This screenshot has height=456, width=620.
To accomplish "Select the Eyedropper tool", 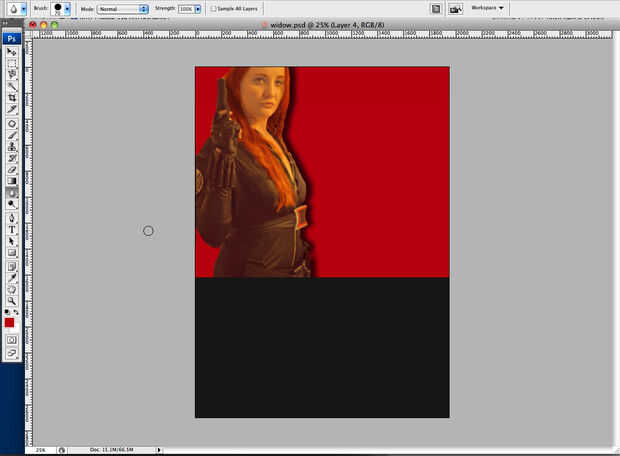I will [x=11, y=278].
